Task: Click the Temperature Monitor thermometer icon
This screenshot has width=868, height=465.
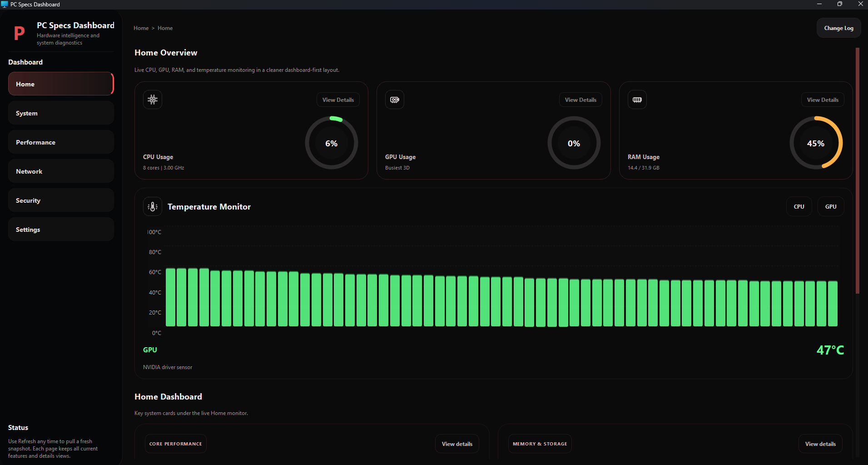Action: pos(152,206)
